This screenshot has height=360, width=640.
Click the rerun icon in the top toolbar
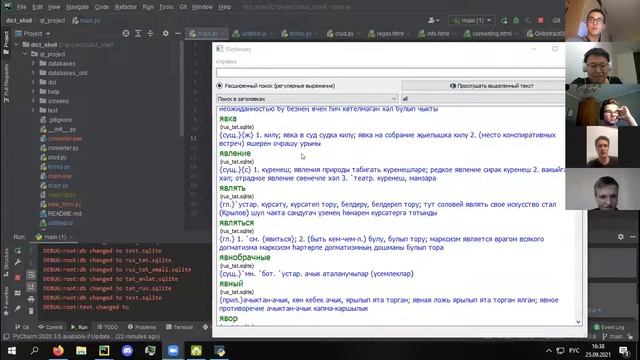(504, 20)
